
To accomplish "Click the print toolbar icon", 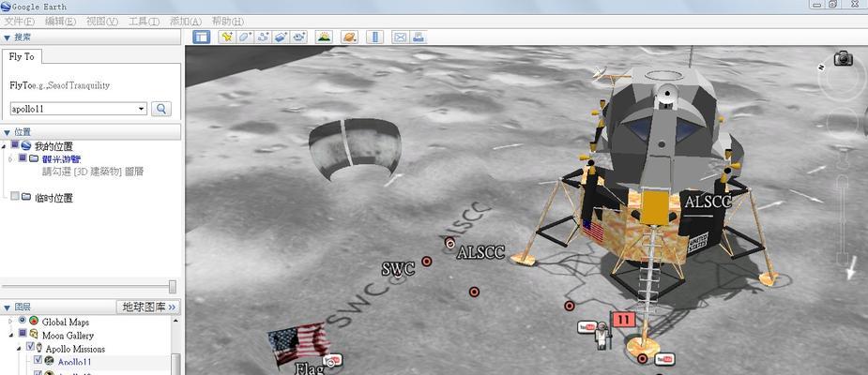I will click(418, 37).
